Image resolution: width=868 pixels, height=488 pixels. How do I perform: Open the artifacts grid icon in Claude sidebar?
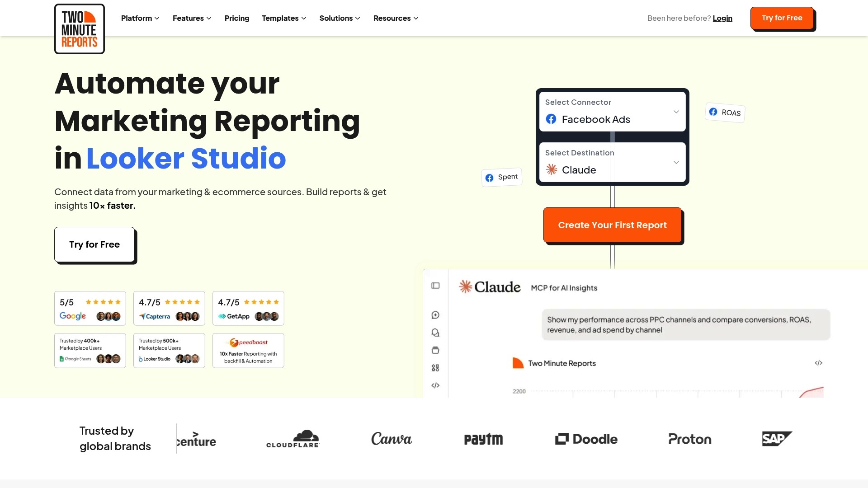pyautogui.click(x=435, y=368)
